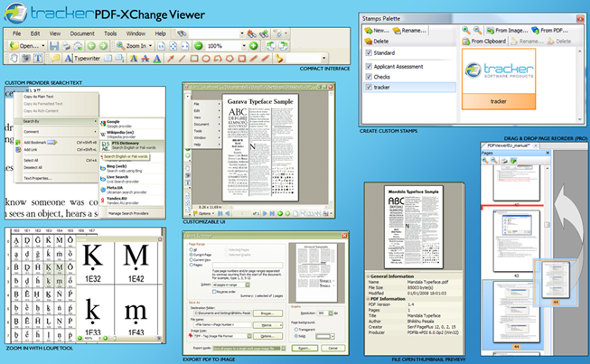
Task: Open the 100% zoom level dropdown
Action: [x=244, y=46]
